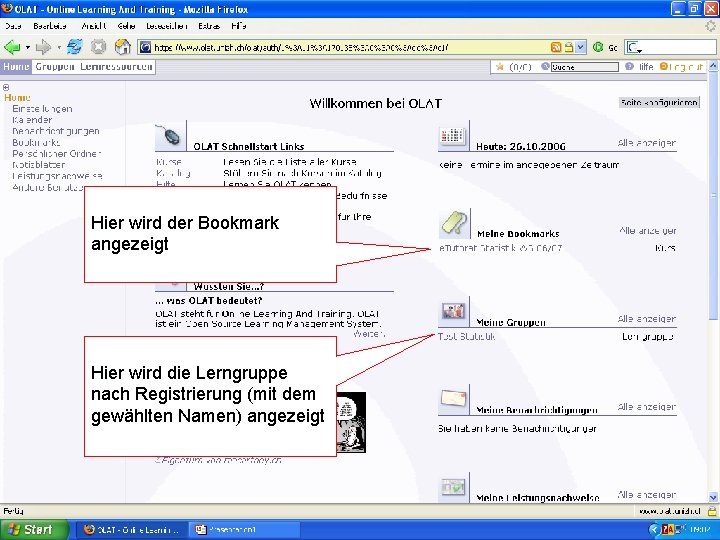Open Kalender in the sidebar
The height and width of the screenshot is (540, 720).
click(32, 120)
